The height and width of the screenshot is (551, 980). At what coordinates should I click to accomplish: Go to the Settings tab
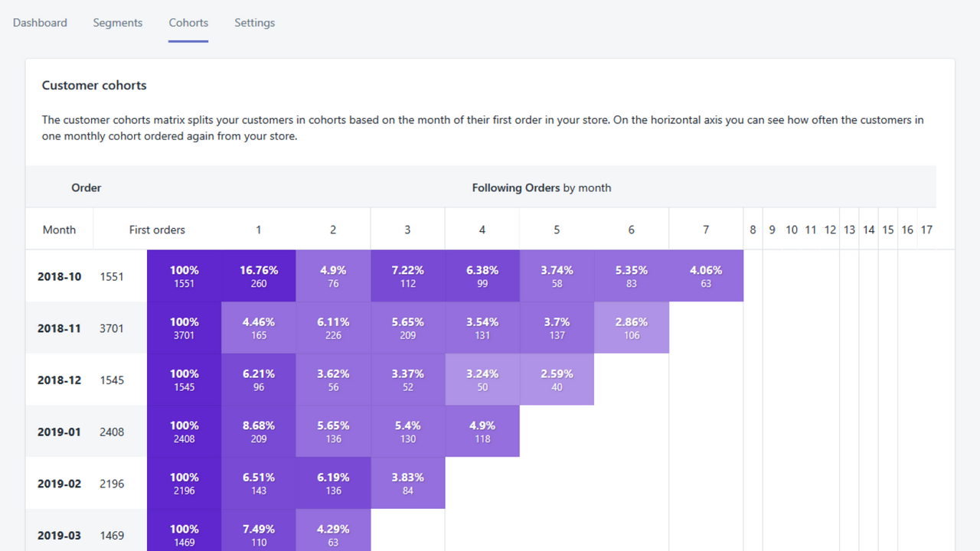click(254, 23)
